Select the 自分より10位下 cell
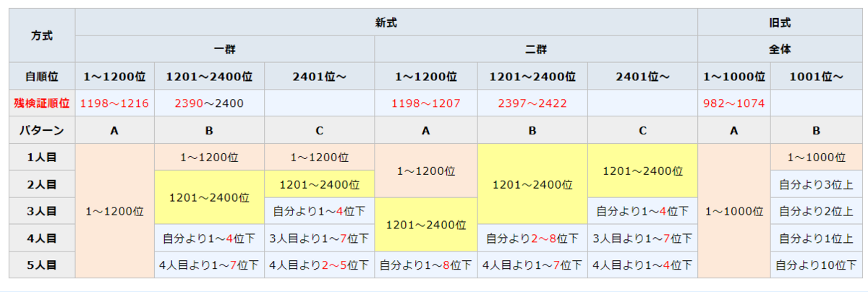The width and height of the screenshot is (868, 292). [x=816, y=265]
